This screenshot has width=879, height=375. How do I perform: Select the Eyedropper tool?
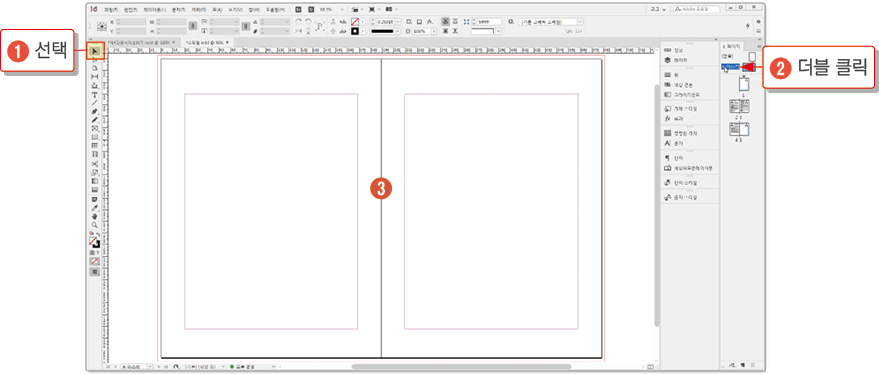(95, 208)
